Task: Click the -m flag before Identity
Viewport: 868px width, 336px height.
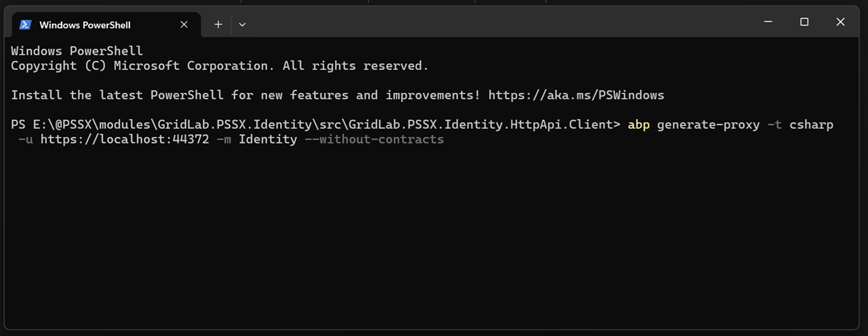Action: pos(224,139)
